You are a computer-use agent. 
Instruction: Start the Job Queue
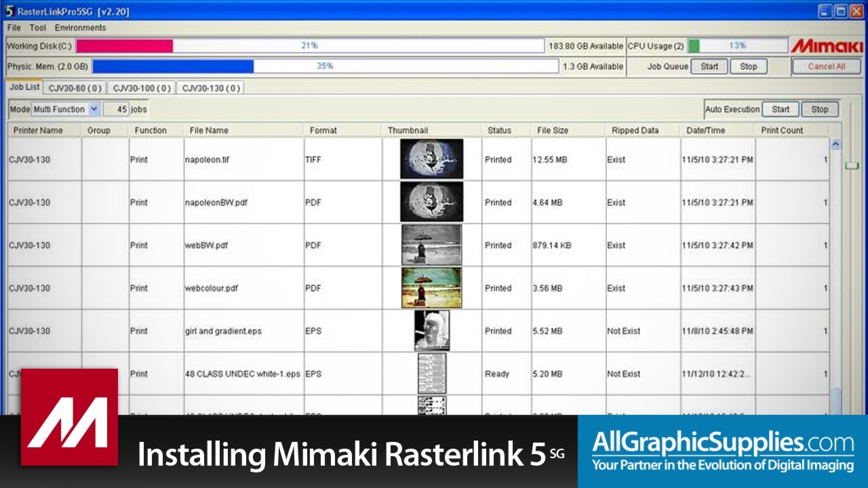tap(709, 66)
